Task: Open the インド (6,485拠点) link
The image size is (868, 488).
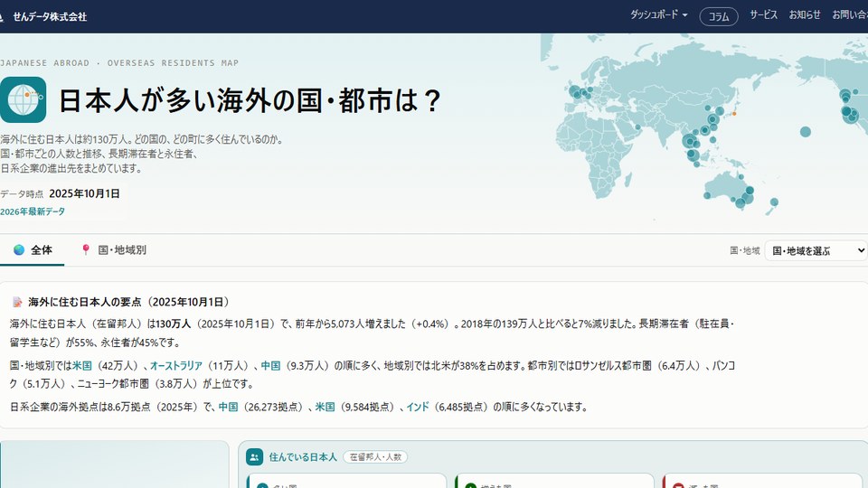Action: (x=418, y=408)
